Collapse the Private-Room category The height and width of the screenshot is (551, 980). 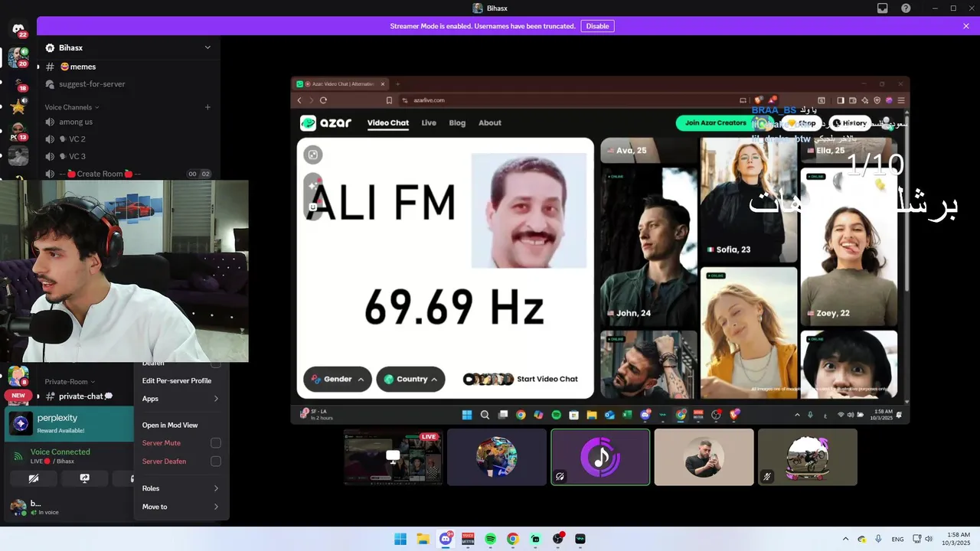click(x=70, y=381)
